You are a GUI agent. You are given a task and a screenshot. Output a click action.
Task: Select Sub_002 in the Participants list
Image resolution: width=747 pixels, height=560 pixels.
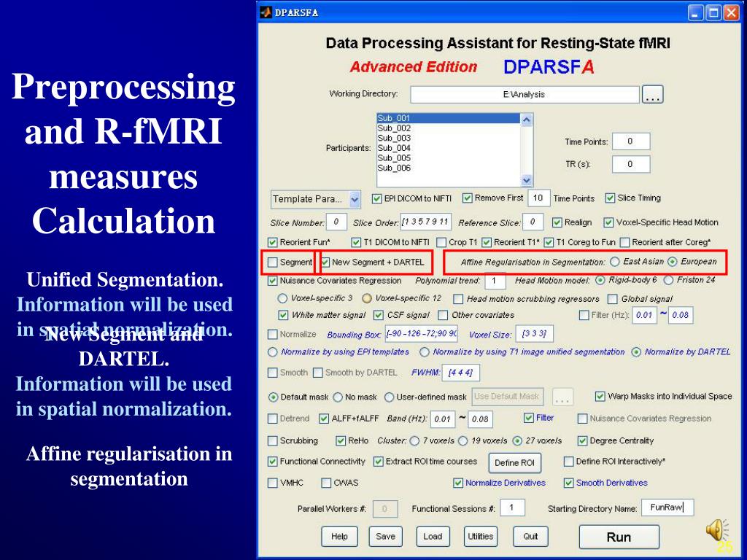click(x=449, y=128)
